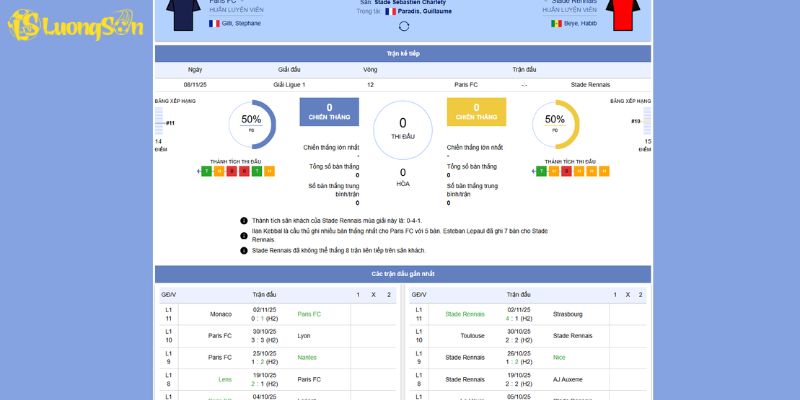Click the Senegal flag beside Beye, Habib

(x=557, y=23)
